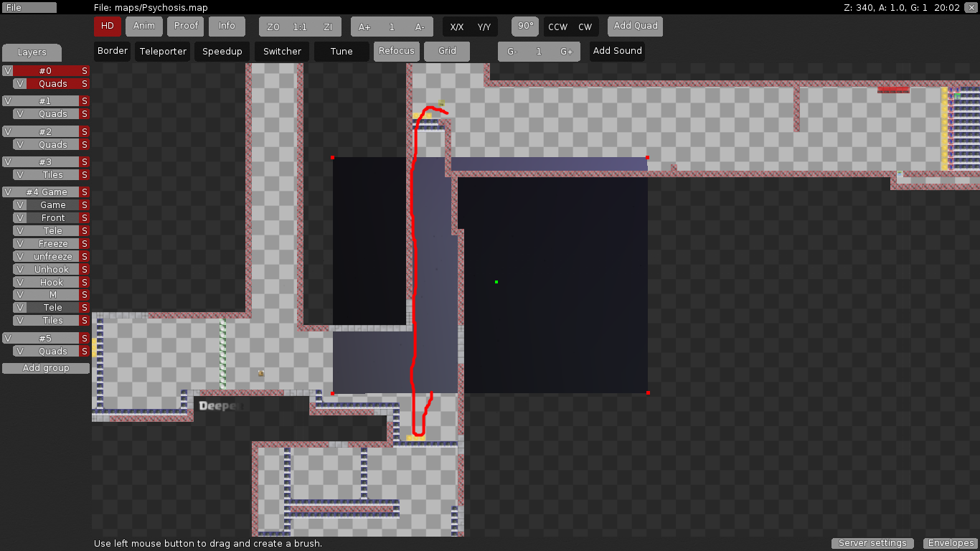Image resolution: width=980 pixels, height=551 pixels.
Task: Open the File menu
Action: click(29, 8)
